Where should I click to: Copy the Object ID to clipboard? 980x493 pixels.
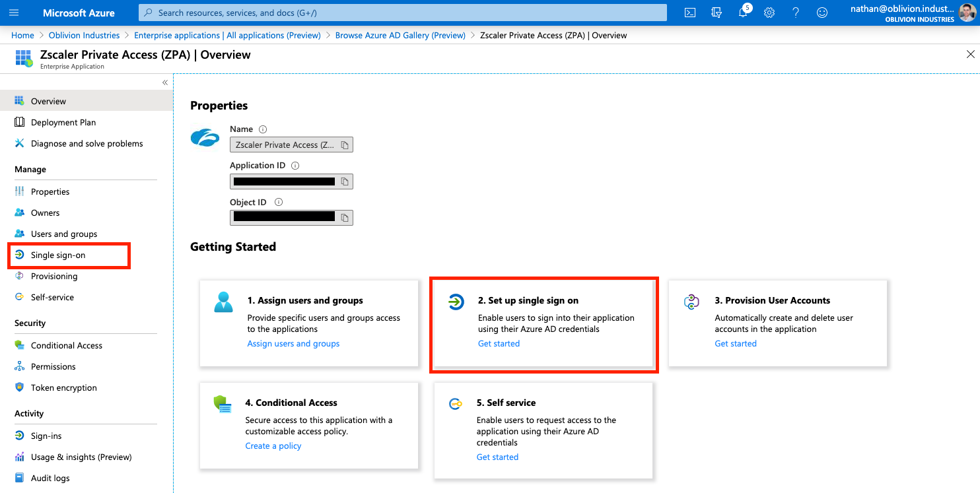coord(345,218)
